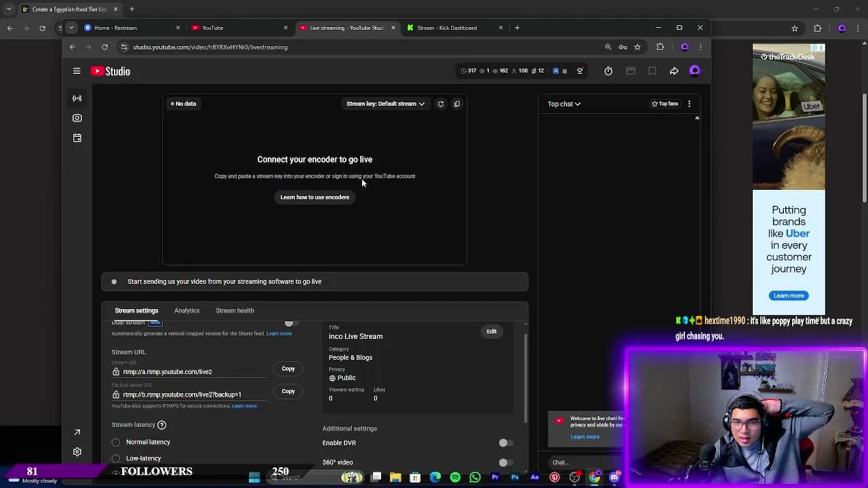The width and height of the screenshot is (868, 488).
Task: Click Learn how to use encoders
Action: coord(315,197)
